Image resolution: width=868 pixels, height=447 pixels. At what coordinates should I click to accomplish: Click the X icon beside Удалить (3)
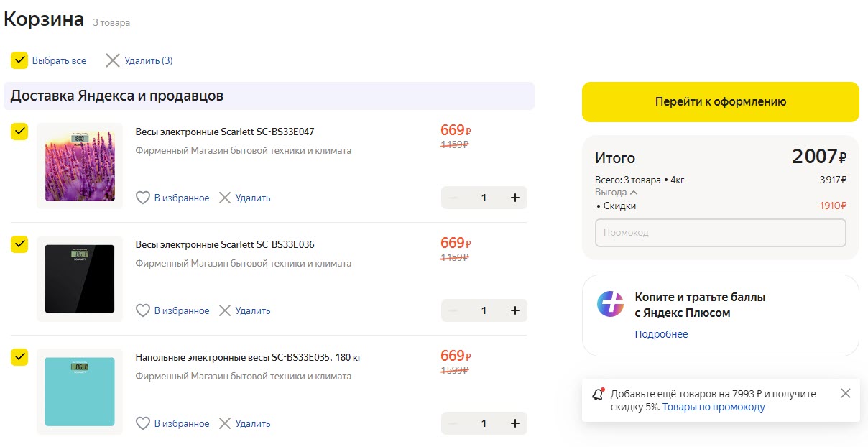tap(113, 60)
